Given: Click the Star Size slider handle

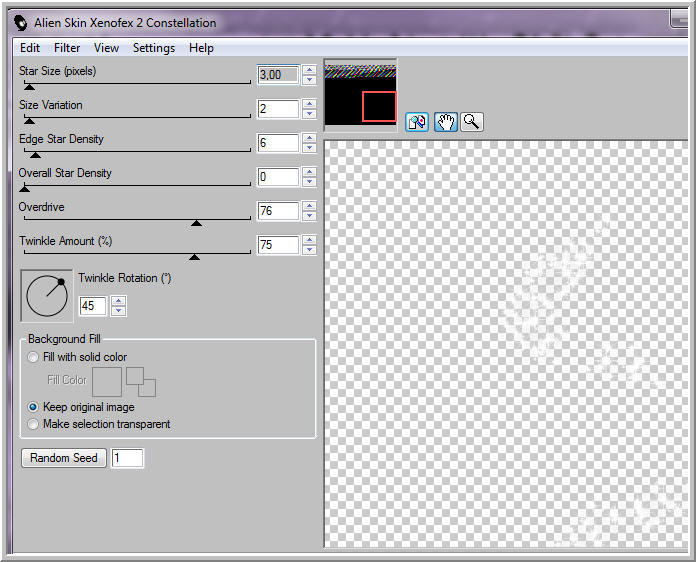Looking at the screenshot, I should coord(29,87).
